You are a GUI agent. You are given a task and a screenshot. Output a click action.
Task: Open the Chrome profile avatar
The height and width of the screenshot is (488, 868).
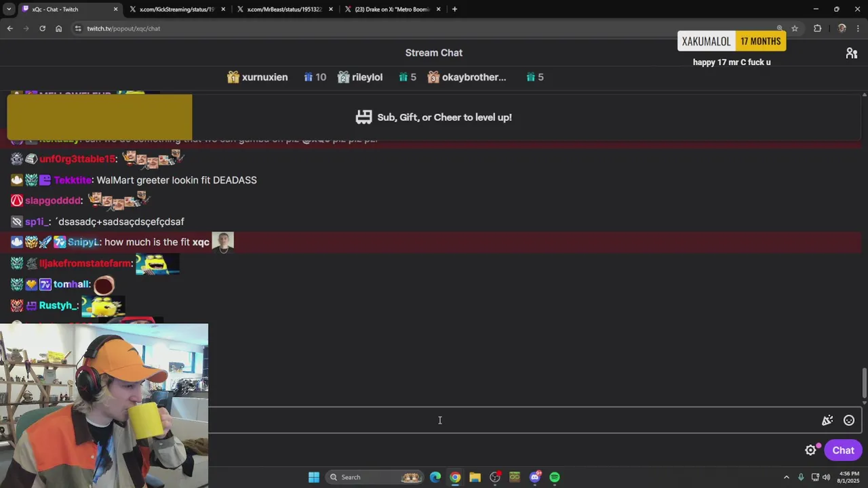(842, 28)
